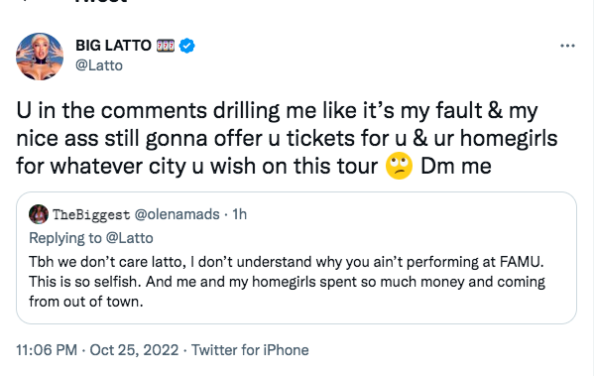Image resolution: width=595 pixels, height=376 pixels.
Task: Click @Latto in the Replying to line
Action: pyautogui.click(x=129, y=238)
